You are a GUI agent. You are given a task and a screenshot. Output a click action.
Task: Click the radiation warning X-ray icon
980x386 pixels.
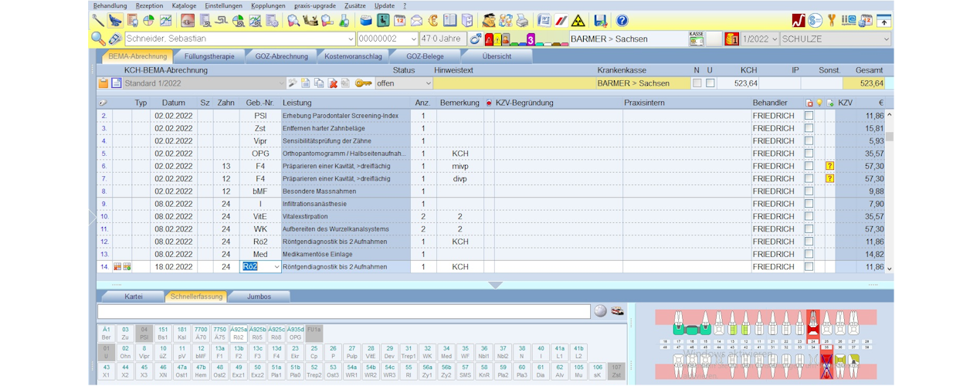577,21
